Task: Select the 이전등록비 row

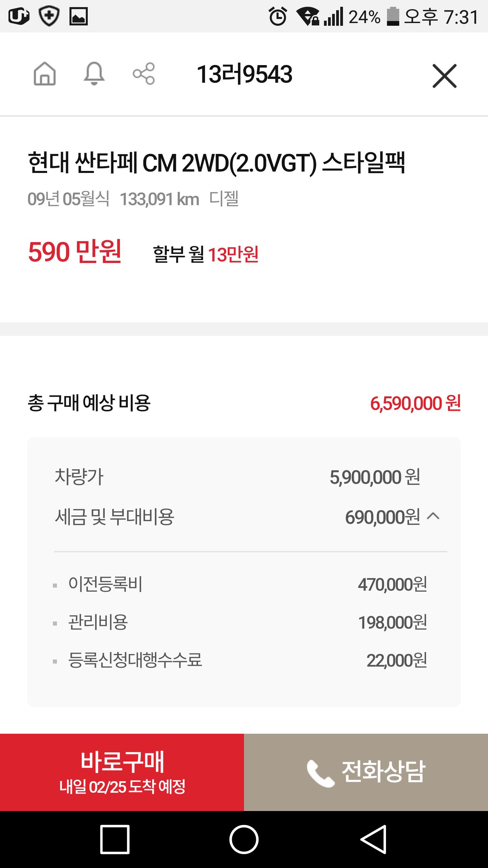Action: click(244, 585)
